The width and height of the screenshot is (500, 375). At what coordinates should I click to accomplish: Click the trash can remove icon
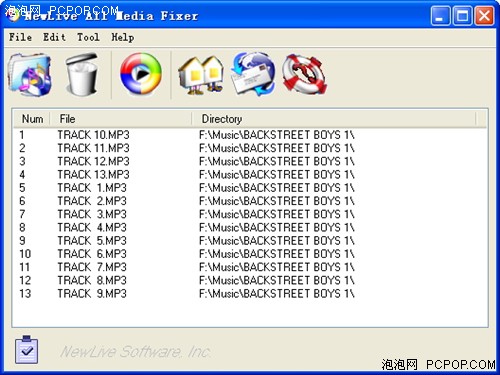coord(82,74)
